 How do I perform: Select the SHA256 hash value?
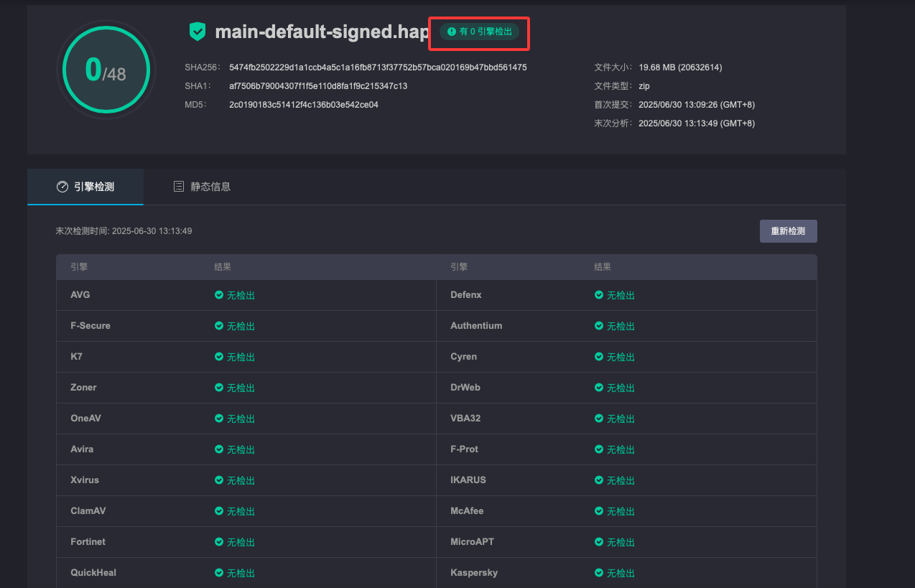pyautogui.click(x=378, y=67)
